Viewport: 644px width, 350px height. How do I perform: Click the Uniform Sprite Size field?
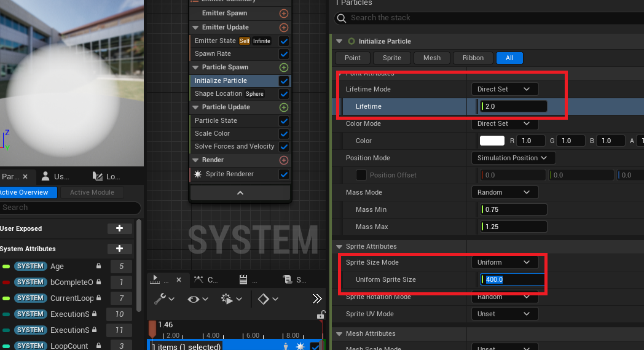click(512, 279)
